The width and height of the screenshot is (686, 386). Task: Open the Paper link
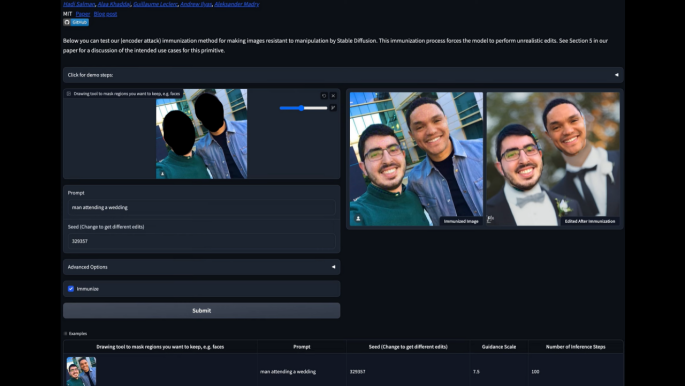pyautogui.click(x=83, y=14)
